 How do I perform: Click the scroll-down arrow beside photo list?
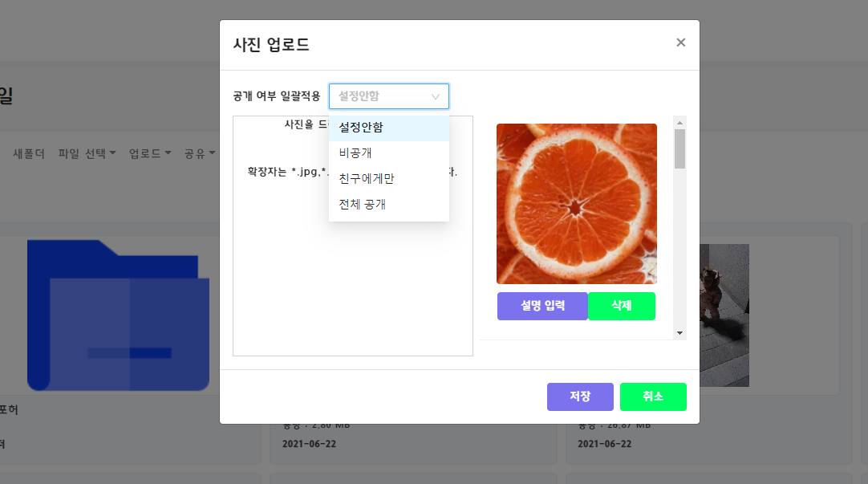[x=679, y=332]
